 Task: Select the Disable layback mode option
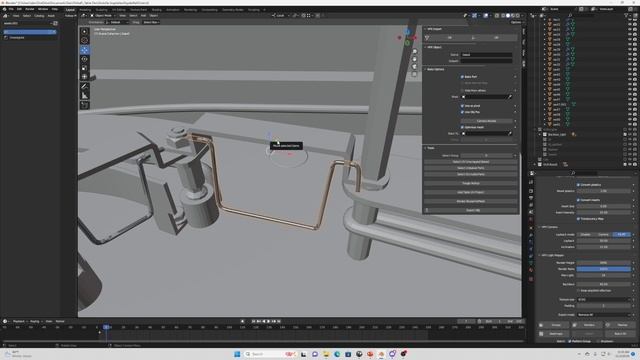pos(585,235)
